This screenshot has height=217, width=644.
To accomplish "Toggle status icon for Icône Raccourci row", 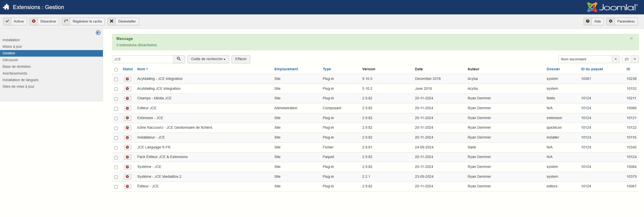I will tap(128, 128).
